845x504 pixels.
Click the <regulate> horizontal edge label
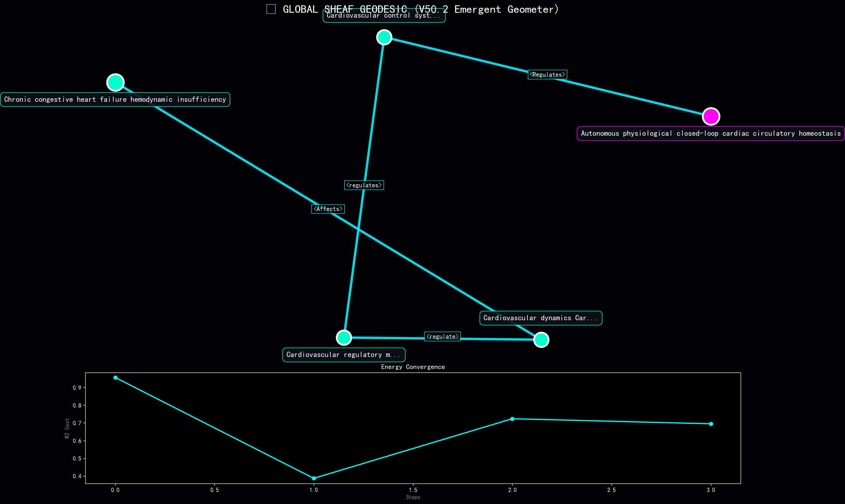[442, 336]
